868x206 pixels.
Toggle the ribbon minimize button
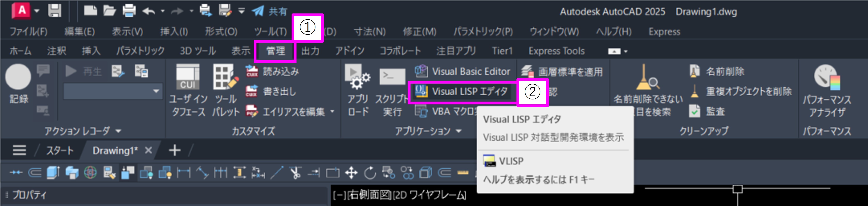coord(614,51)
